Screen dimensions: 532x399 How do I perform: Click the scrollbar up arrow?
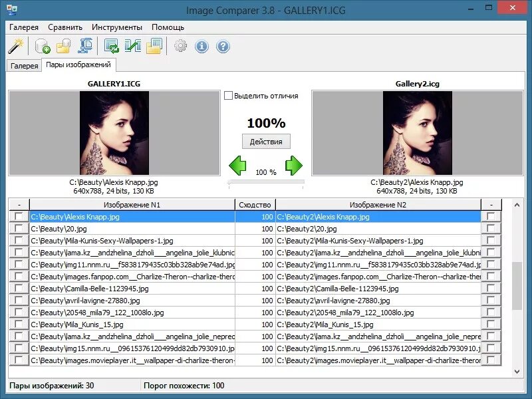click(517, 205)
